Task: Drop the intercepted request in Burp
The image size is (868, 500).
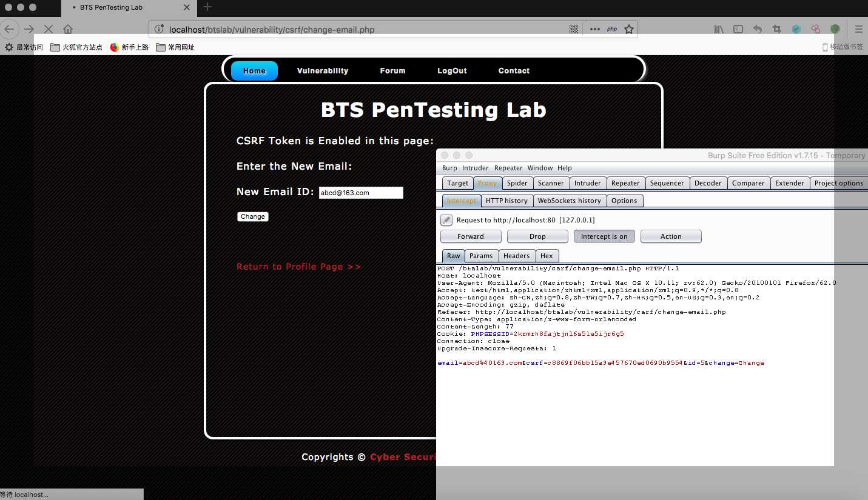Action: [x=537, y=236]
